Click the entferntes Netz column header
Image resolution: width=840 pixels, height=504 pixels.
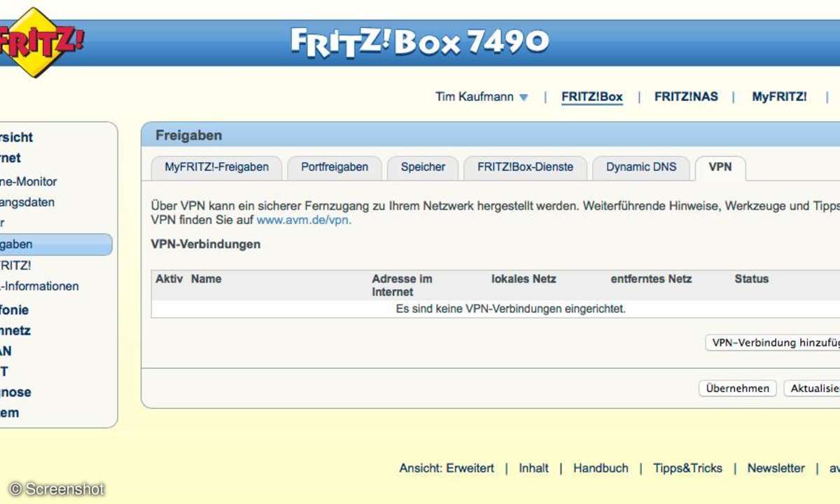click(x=651, y=279)
